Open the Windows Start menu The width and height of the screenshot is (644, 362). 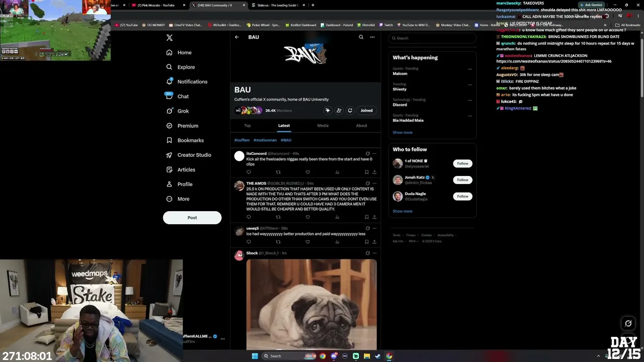[255, 356]
